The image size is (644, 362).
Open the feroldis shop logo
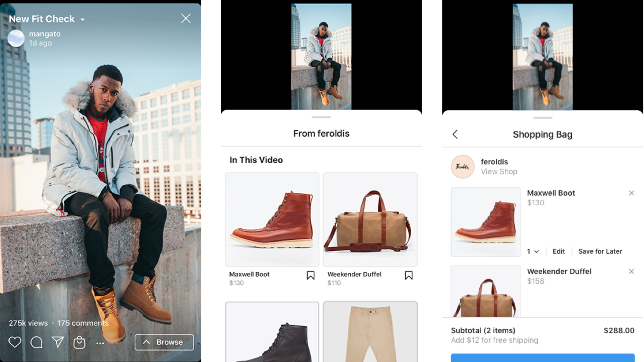pos(463,167)
